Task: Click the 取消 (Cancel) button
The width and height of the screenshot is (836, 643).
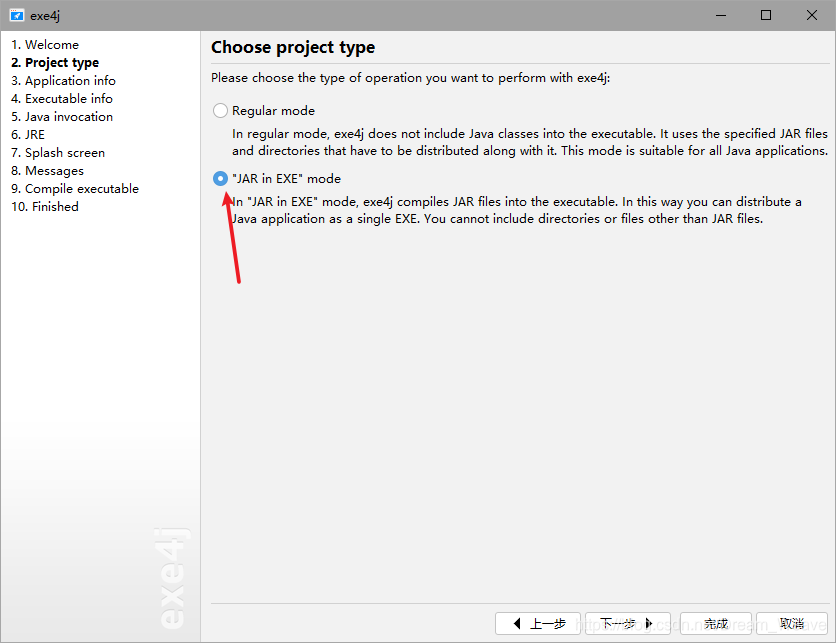Action: pos(792,623)
